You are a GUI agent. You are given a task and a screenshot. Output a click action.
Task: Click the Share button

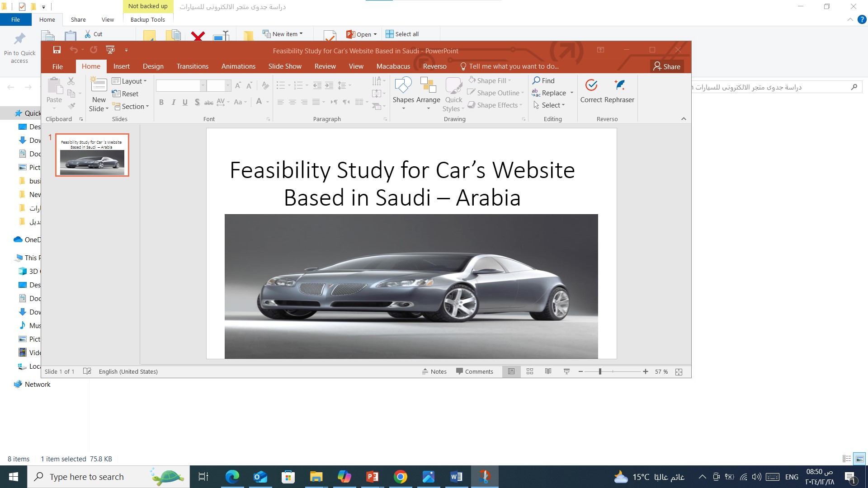pos(667,66)
